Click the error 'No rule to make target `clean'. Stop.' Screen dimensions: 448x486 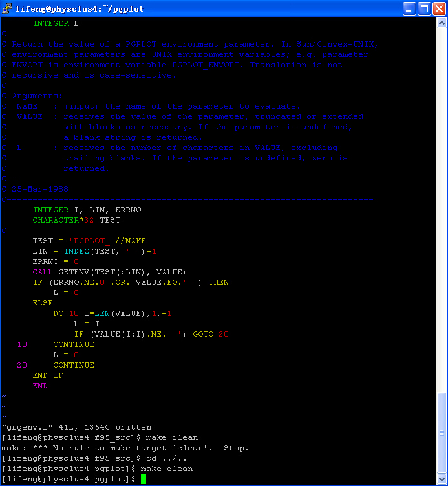pos(151,448)
